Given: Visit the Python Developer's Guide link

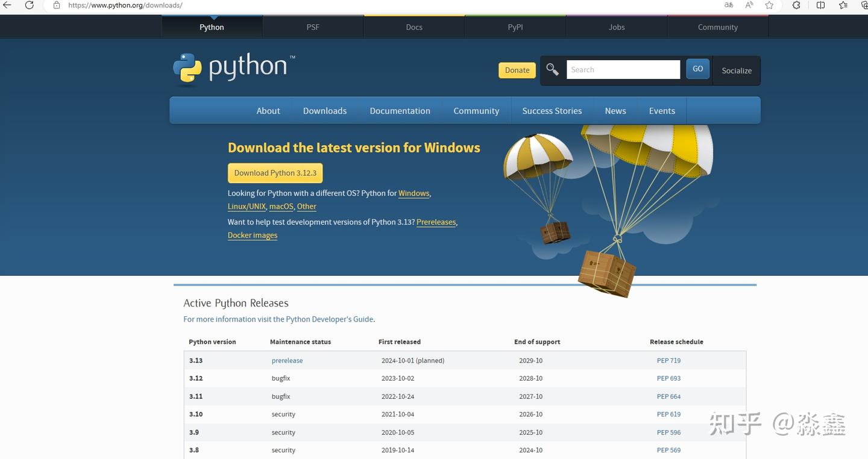Looking at the screenshot, I should [x=329, y=319].
